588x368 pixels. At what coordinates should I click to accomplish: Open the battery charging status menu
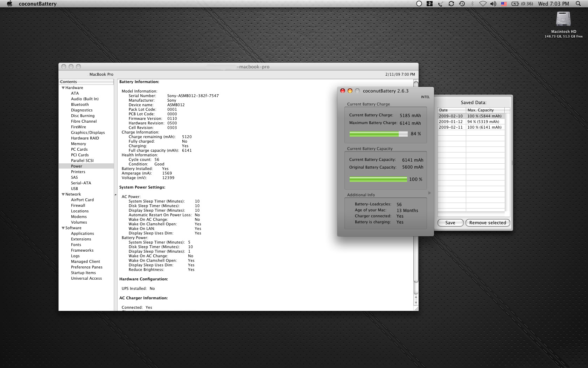pos(522,4)
